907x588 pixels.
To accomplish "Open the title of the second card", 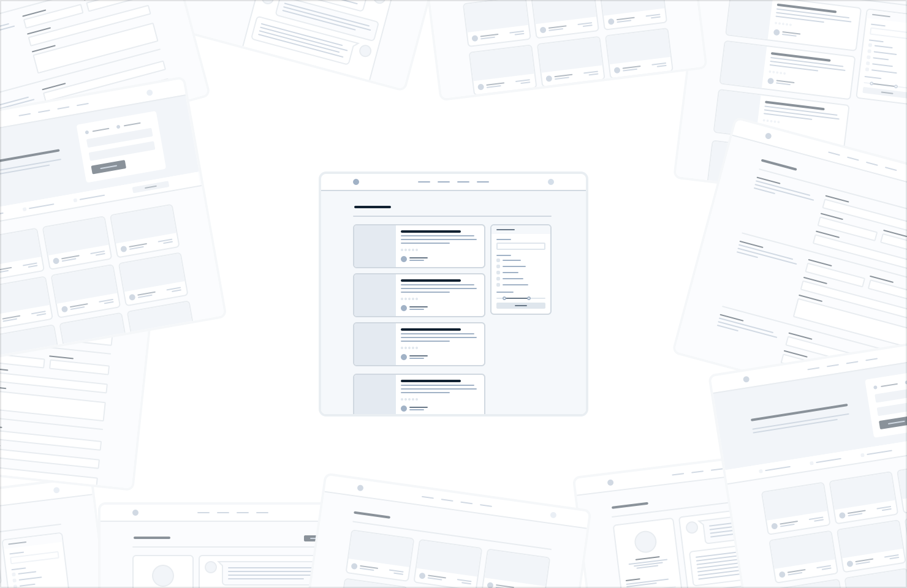I will coord(431,281).
